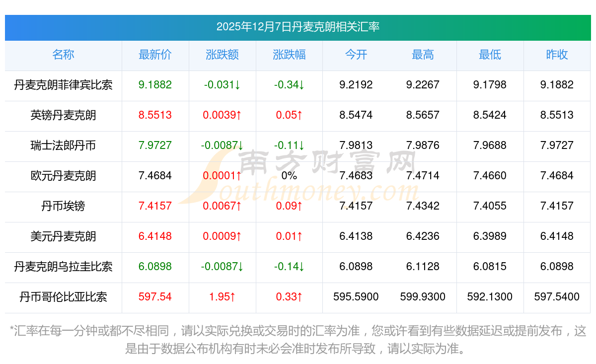The width and height of the screenshot is (596, 364).
Task: Click the 今开 value 595.5900
Action: (356, 297)
